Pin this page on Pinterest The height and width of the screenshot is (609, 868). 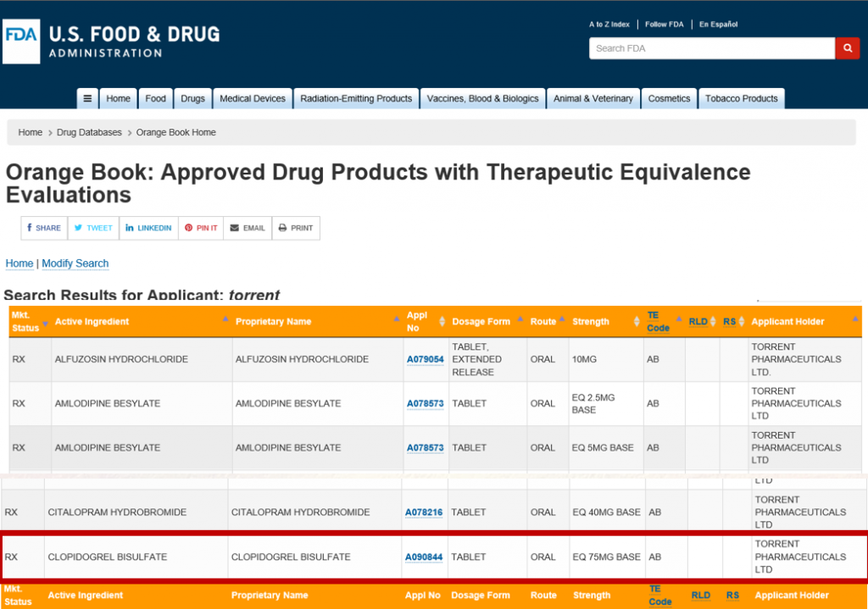pyautogui.click(x=201, y=228)
